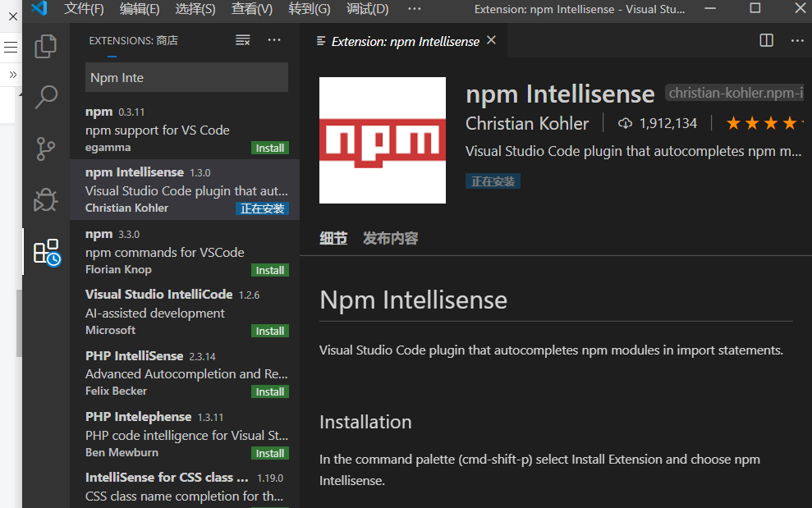Switch to the 发布内容 changelog tab

(x=390, y=238)
